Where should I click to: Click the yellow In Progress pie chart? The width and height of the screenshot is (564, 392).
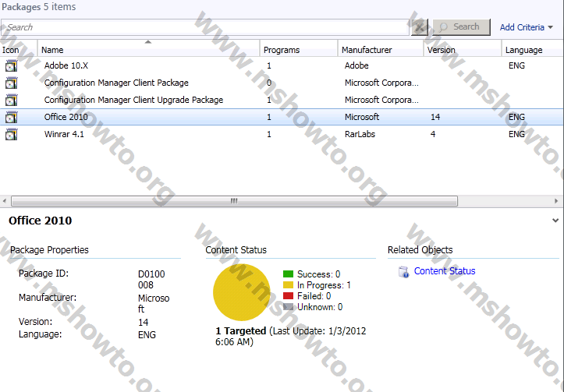pos(242,292)
